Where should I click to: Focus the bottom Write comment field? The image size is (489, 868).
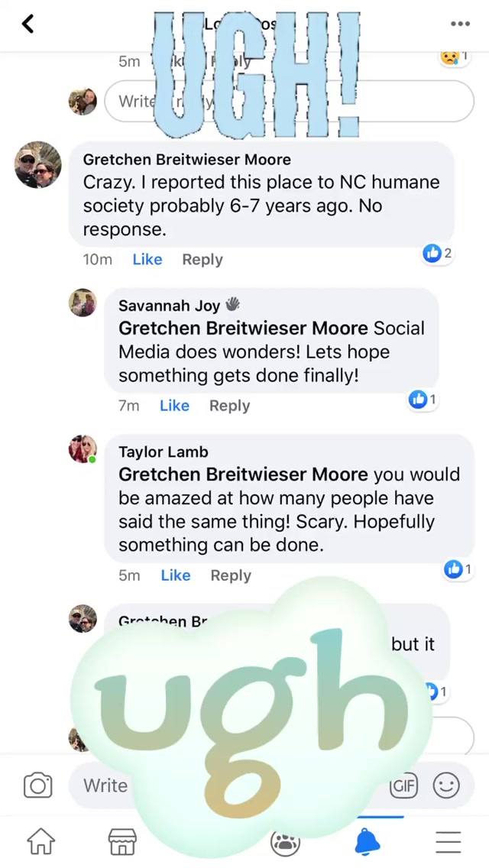click(x=105, y=785)
